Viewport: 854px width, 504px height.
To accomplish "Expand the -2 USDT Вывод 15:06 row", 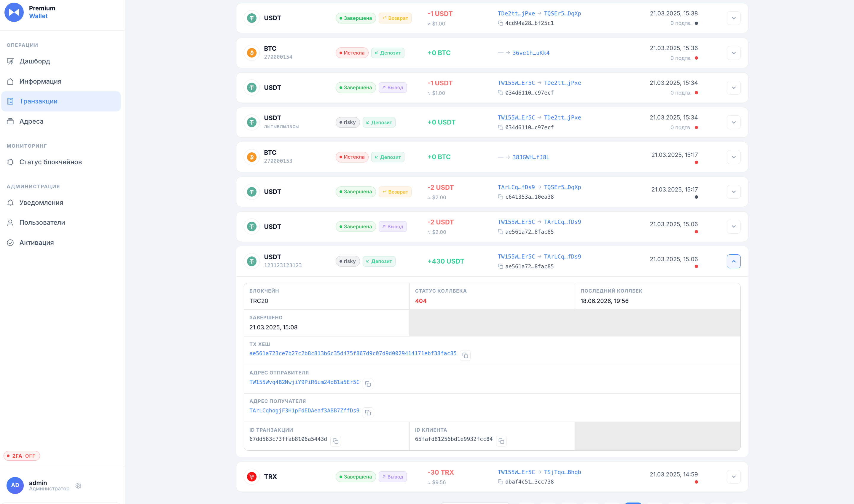I will [733, 227].
